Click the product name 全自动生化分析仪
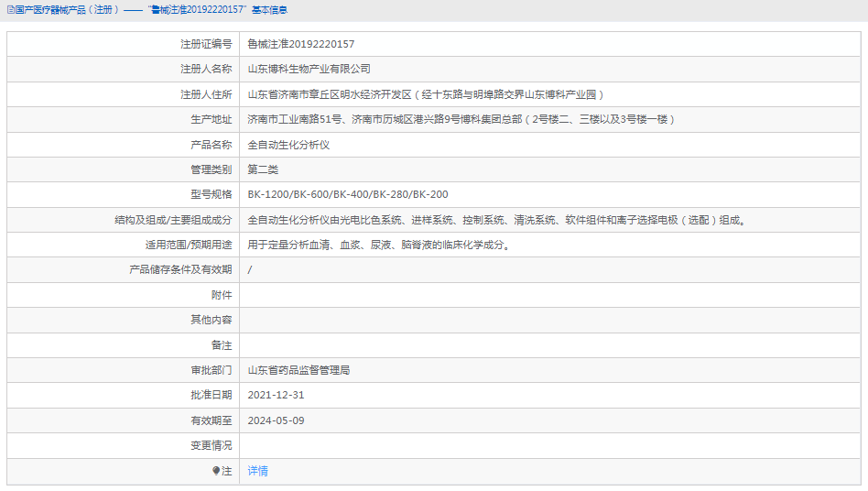This screenshot has height=491, width=868. [288, 145]
